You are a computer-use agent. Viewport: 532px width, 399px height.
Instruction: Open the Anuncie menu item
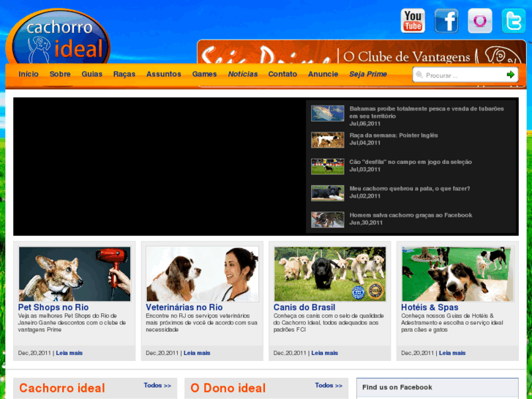323,74
